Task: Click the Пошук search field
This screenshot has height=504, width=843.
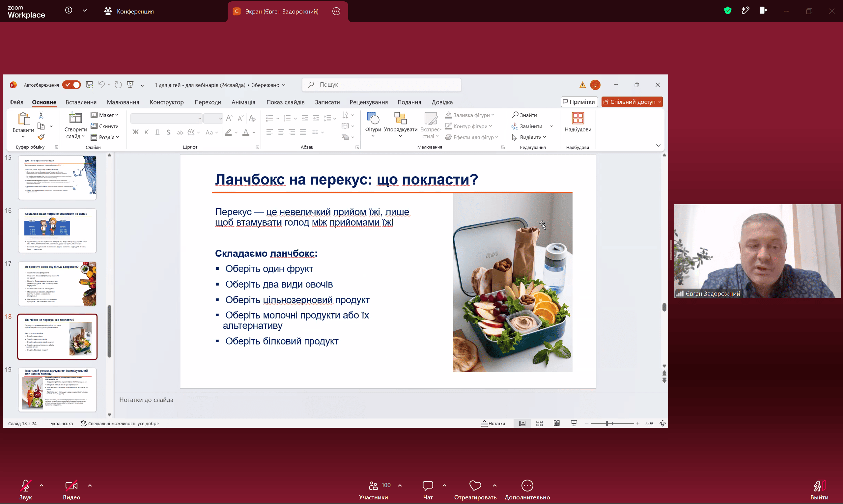Action: pos(381,85)
